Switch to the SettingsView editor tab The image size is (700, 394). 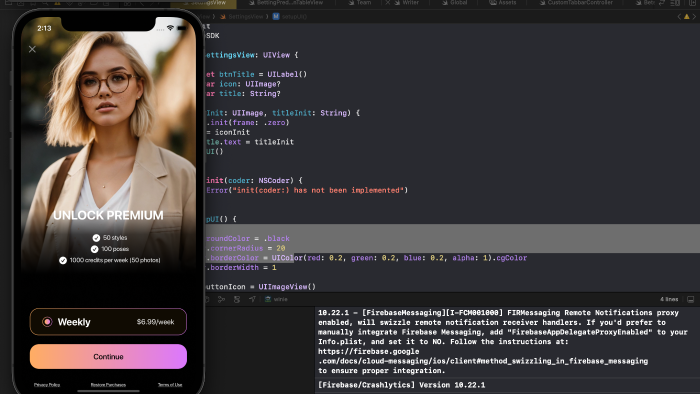203,3
